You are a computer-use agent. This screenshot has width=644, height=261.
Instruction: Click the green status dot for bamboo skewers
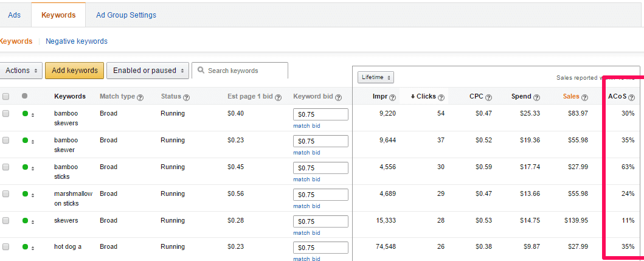click(25, 114)
